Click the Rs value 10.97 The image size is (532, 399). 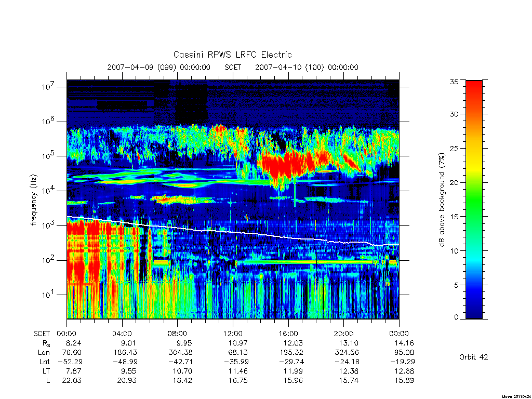click(x=238, y=343)
